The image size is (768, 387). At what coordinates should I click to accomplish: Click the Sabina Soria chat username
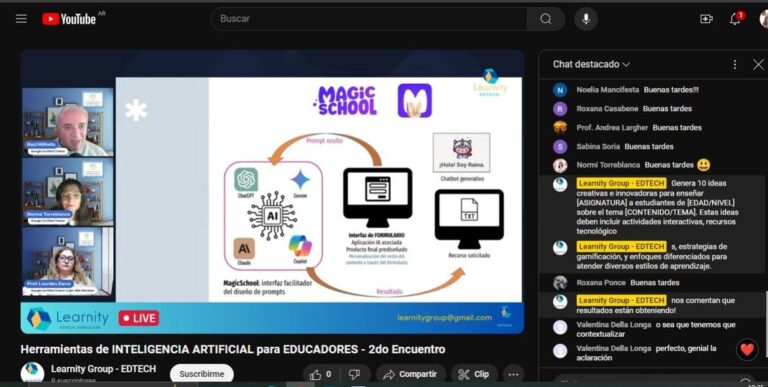[x=598, y=146]
